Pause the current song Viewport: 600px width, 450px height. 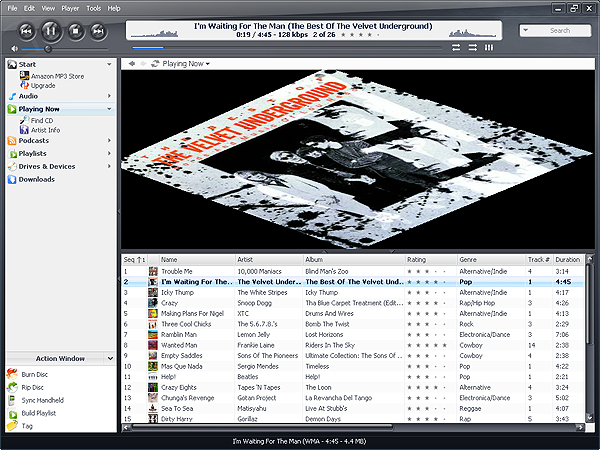point(51,30)
